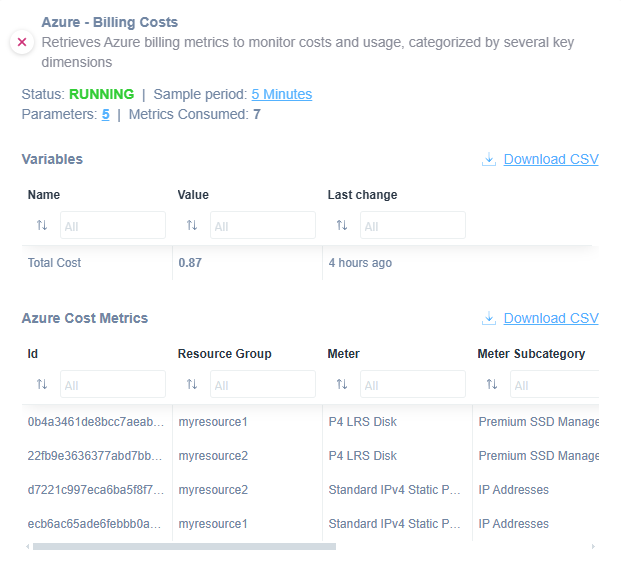This screenshot has width=621, height=567.
Task: Click myresource2 in the d7221c99 row
Action: (213, 490)
